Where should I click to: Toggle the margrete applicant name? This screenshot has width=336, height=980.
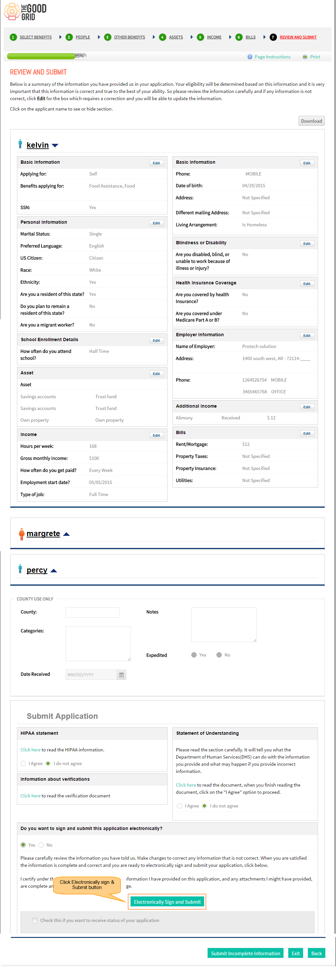tap(43, 533)
